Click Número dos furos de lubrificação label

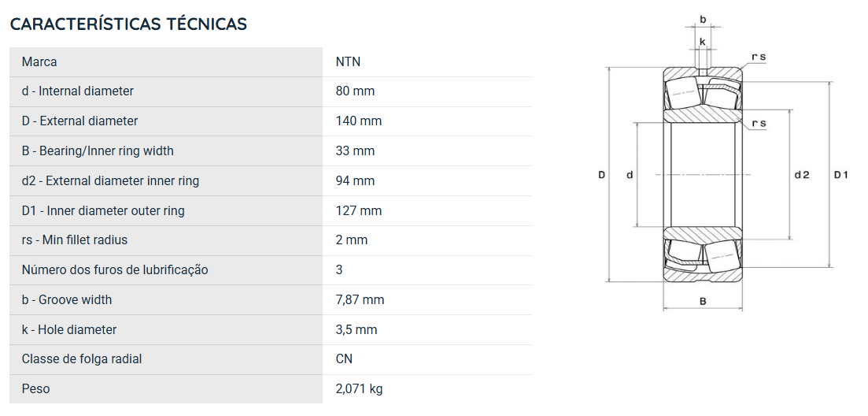(x=115, y=269)
